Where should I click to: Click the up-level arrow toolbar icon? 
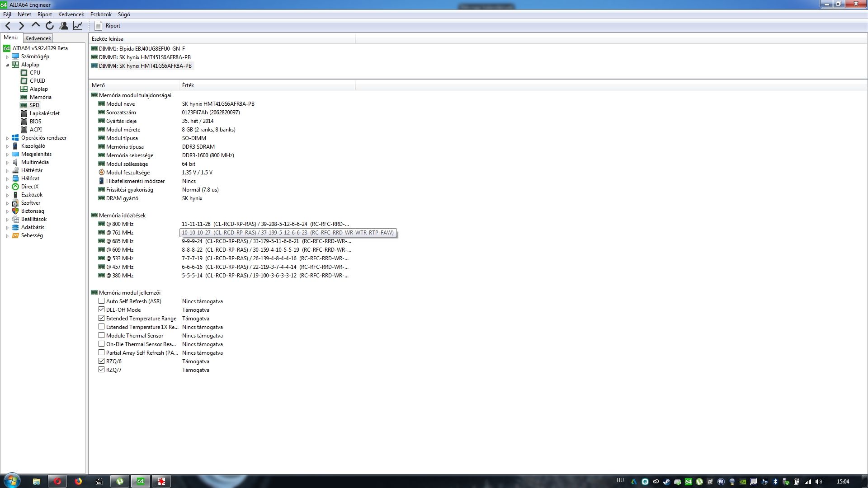35,26
